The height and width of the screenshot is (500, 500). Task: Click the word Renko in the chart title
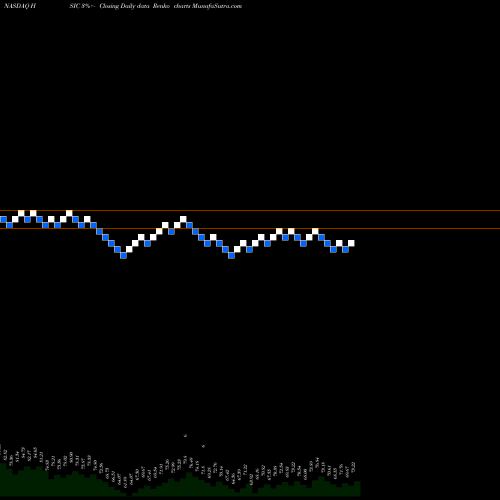coord(161,6)
